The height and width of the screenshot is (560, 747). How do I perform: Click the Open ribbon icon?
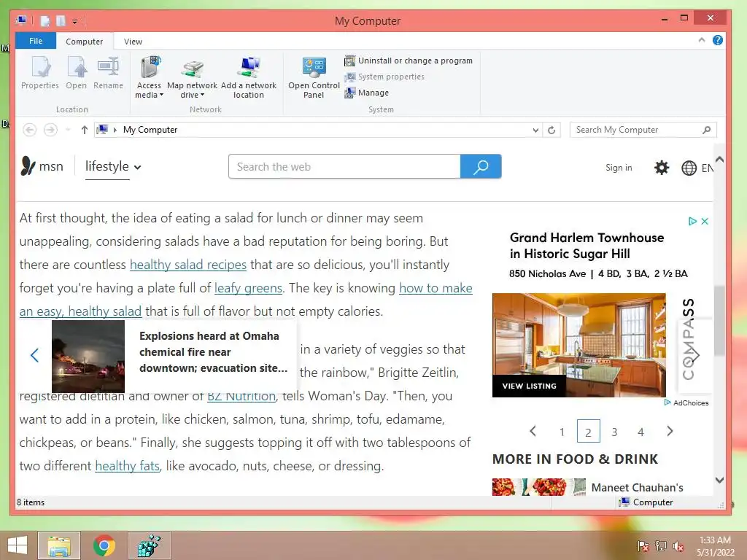pyautogui.click(x=76, y=73)
